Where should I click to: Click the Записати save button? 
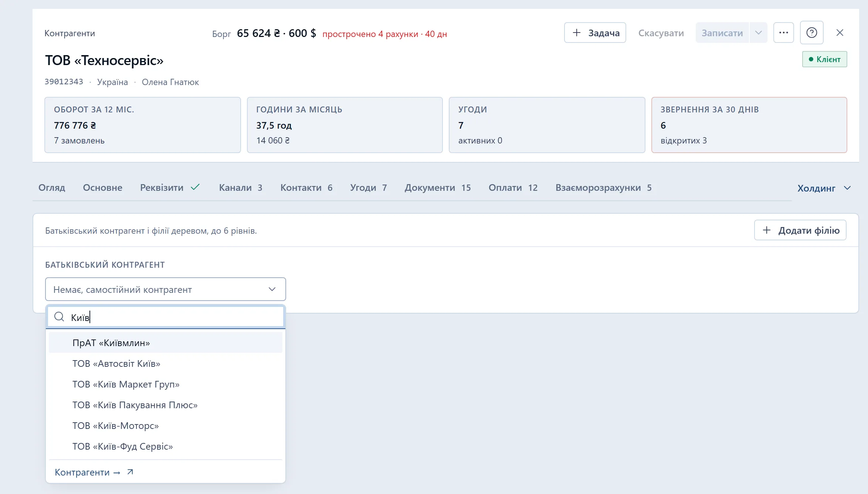722,33
